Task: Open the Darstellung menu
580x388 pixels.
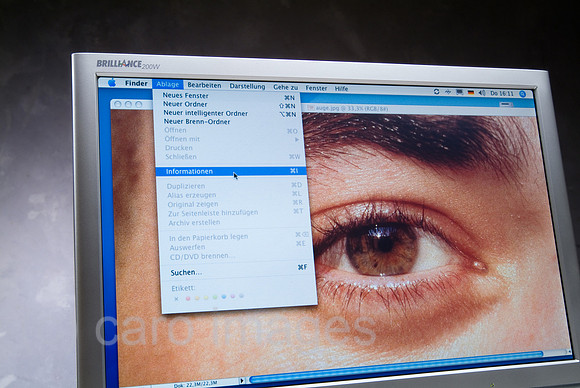Action: point(247,86)
